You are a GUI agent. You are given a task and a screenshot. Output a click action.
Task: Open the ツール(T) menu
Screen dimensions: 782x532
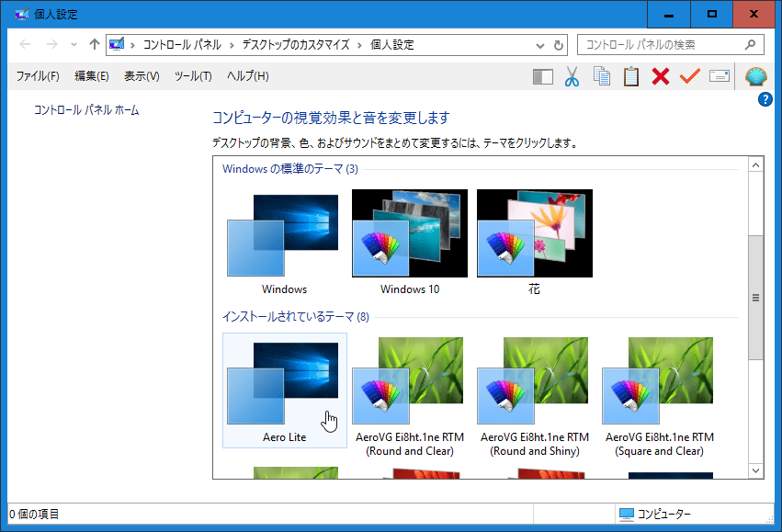193,76
